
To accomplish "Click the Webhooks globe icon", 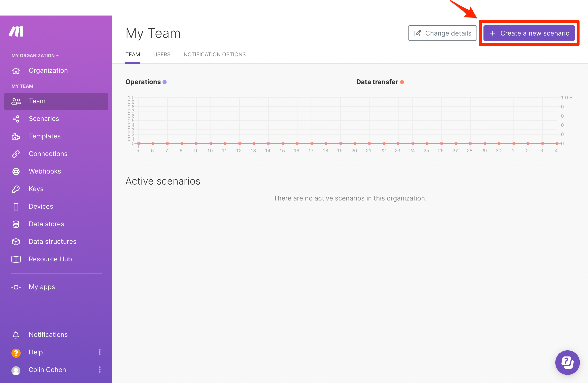I will pyautogui.click(x=16, y=171).
